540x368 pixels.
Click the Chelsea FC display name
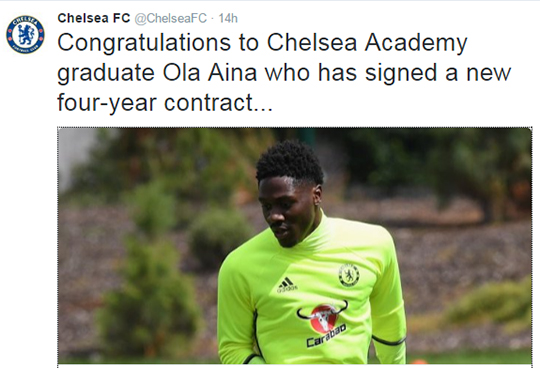tap(94, 18)
